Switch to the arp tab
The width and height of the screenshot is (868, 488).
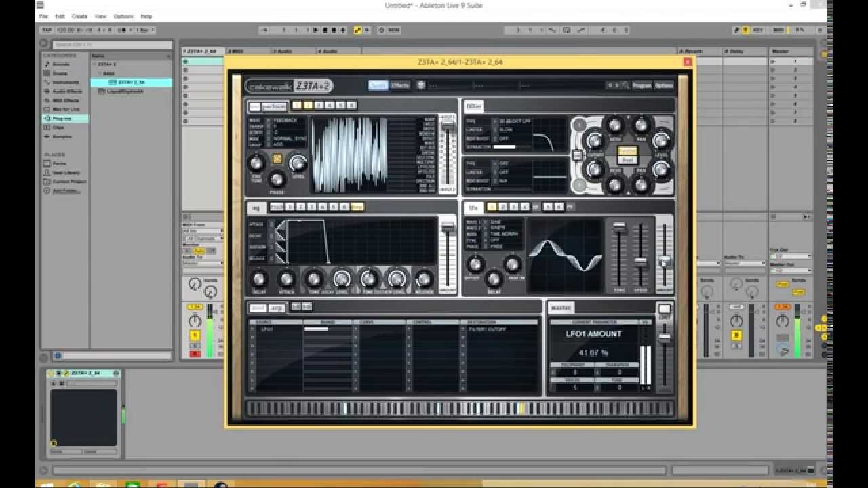[x=277, y=308]
